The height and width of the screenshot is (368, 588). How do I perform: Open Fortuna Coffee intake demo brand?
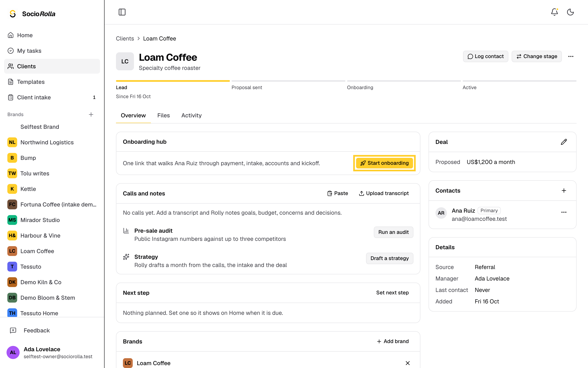pyautogui.click(x=52, y=204)
